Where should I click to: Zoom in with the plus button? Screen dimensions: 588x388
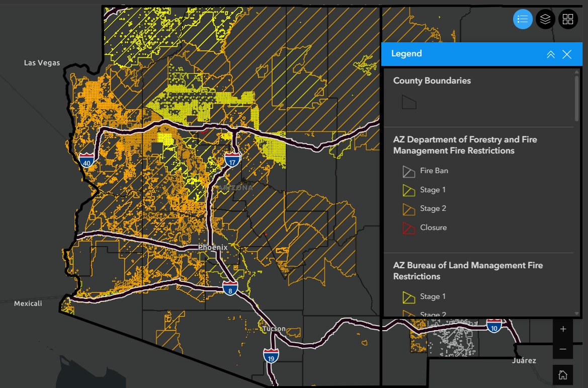click(x=563, y=329)
